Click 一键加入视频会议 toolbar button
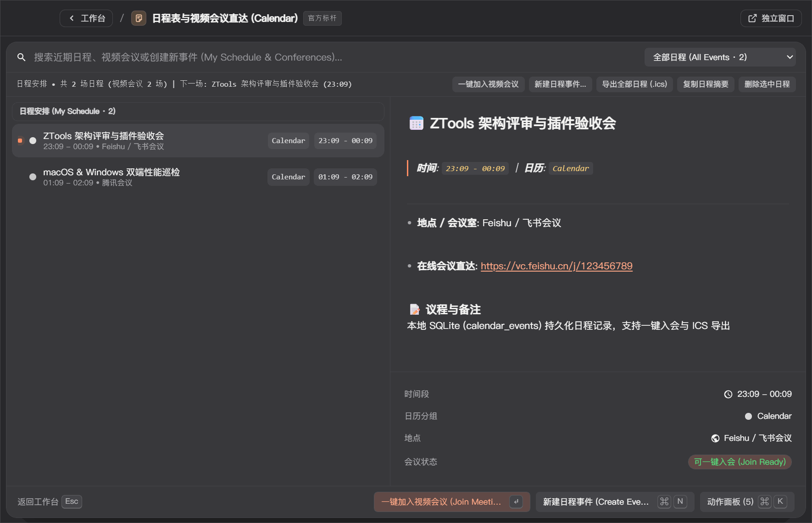 488,84
